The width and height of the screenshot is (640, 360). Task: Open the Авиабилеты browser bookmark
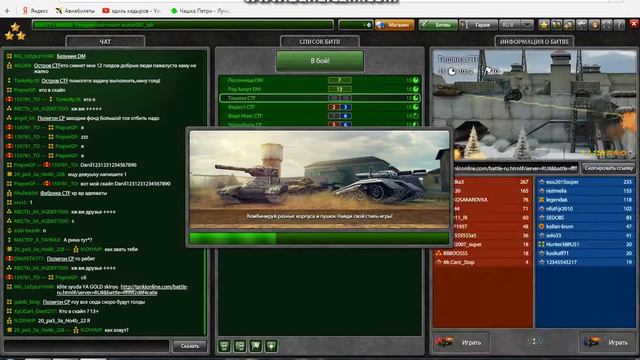pyautogui.click(x=75, y=11)
